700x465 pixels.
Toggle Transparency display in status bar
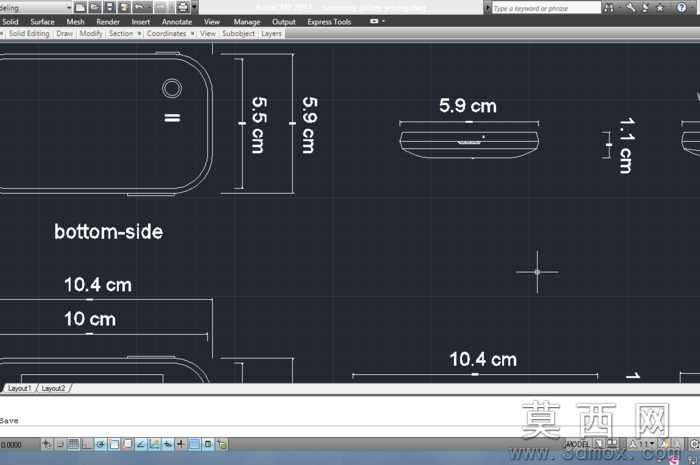tap(195, 444)
